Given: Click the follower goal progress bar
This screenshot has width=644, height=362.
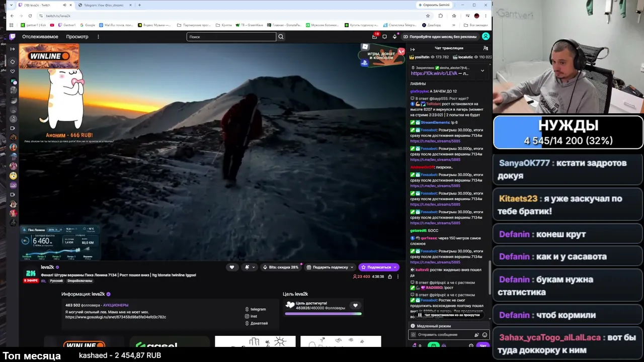Looking at the screenshot, I should pyautogui.click(x=323, y=314).
